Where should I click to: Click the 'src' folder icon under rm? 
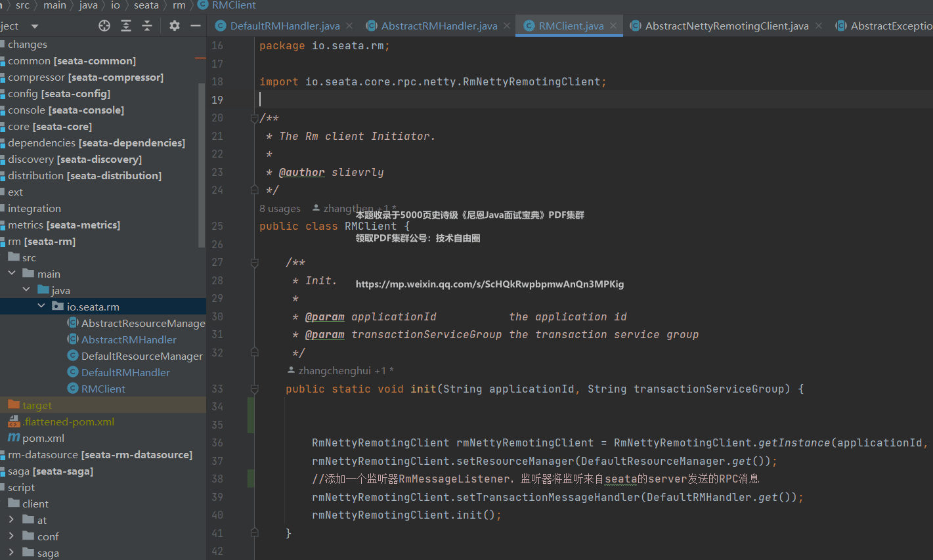[x=14, y=257]
